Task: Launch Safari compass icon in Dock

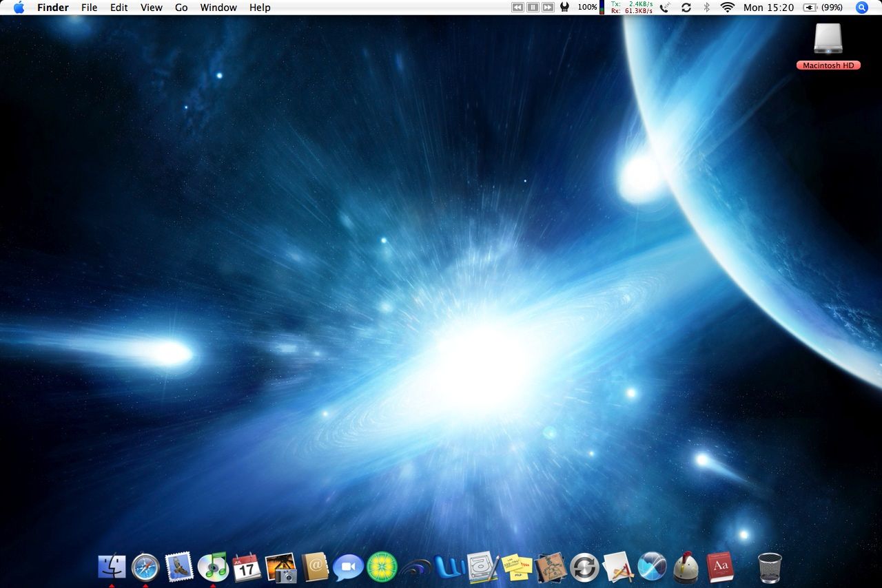Action: tap(145, 567)
